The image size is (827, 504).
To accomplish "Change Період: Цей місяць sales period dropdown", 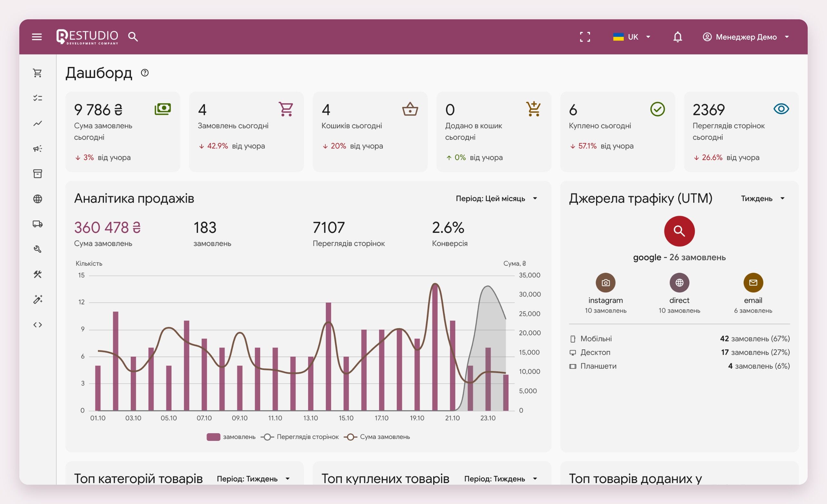I will click(496, 198).
